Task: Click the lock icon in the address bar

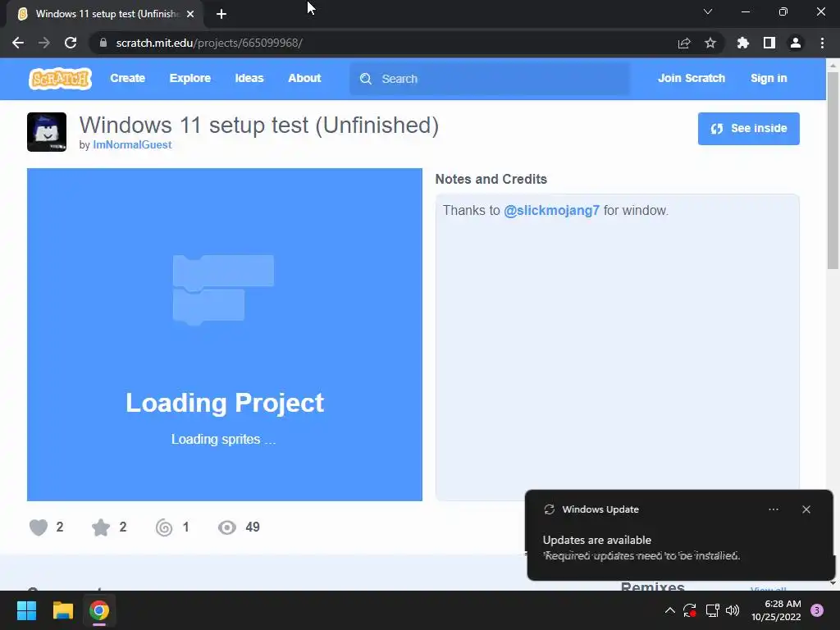Action: [103, 43]
